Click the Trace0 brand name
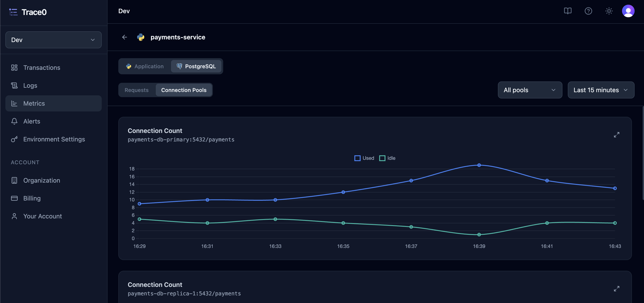The image size is (644, 303). pos(34,12)
